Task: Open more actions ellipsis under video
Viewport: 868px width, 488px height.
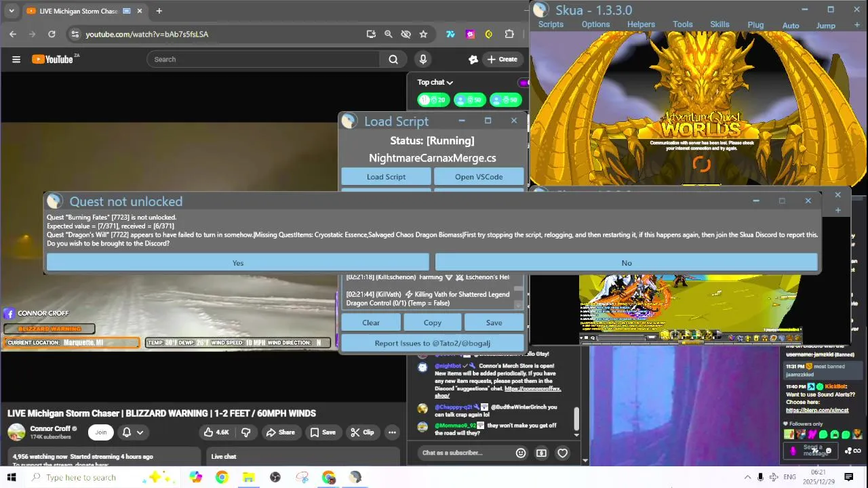Action: [392, 432]
